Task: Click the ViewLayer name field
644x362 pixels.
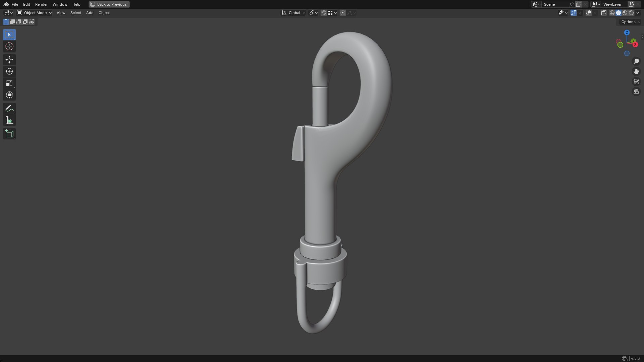Action: (x=614, y=4)
